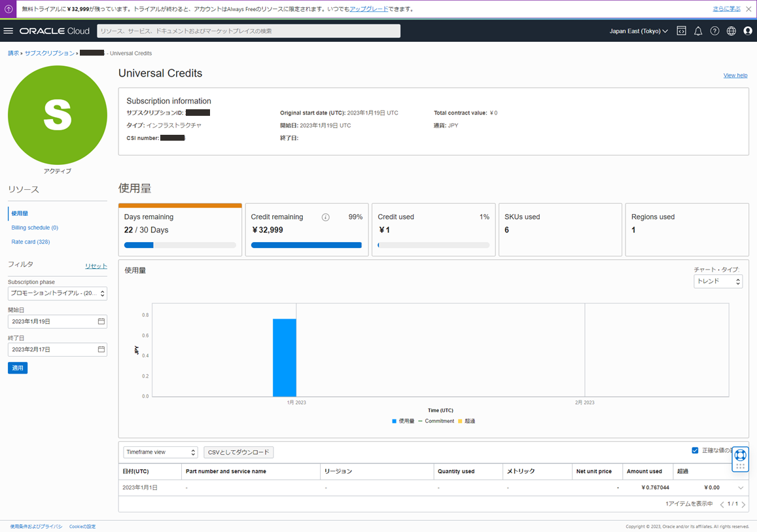Viewport: 757px width, 532px height.
Task: Open 使用条件およびプライバシ footer link
Action: pyautogui.click(x=36, y=527)
